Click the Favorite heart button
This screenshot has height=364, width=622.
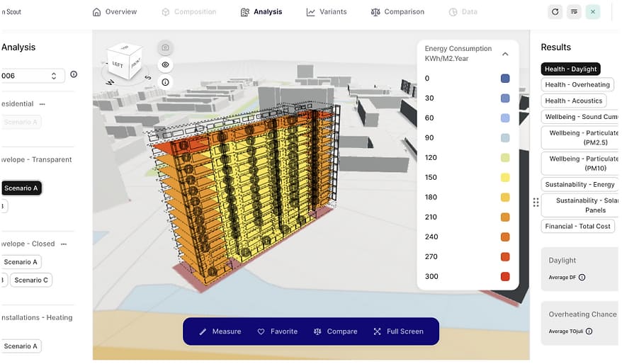pos(277,331)
